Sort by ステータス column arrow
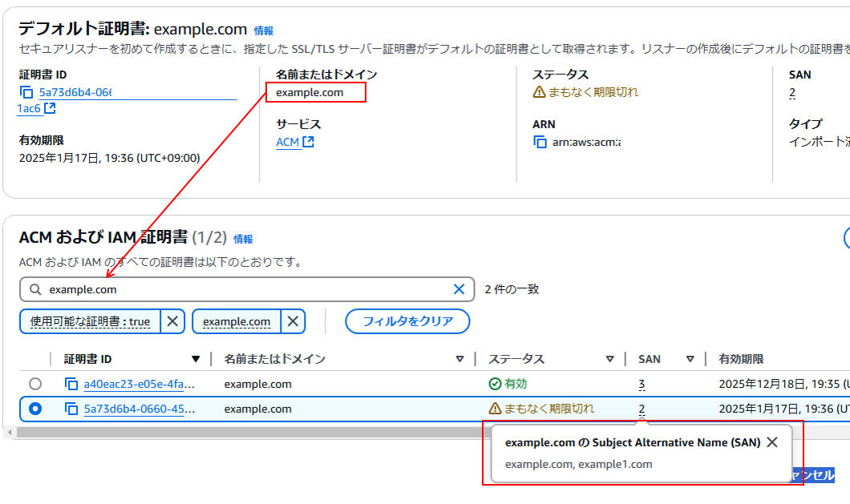This screenshot has width=850, height=504. click(610, 359)
